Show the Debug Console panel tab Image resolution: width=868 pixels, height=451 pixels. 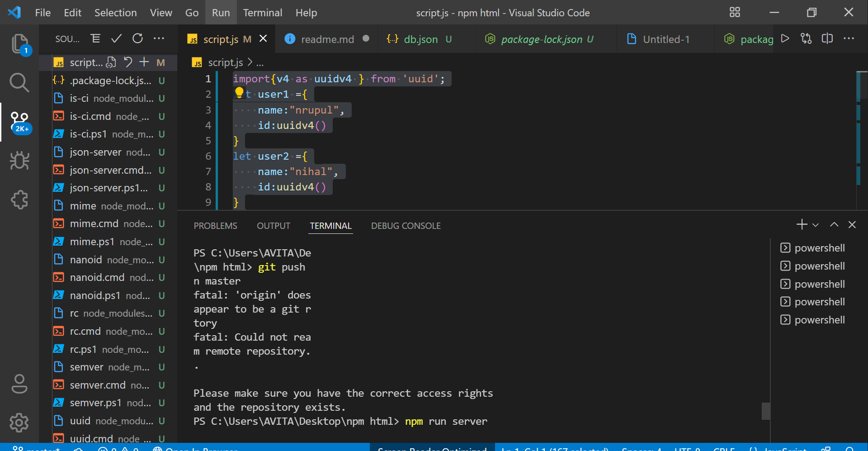406,226
